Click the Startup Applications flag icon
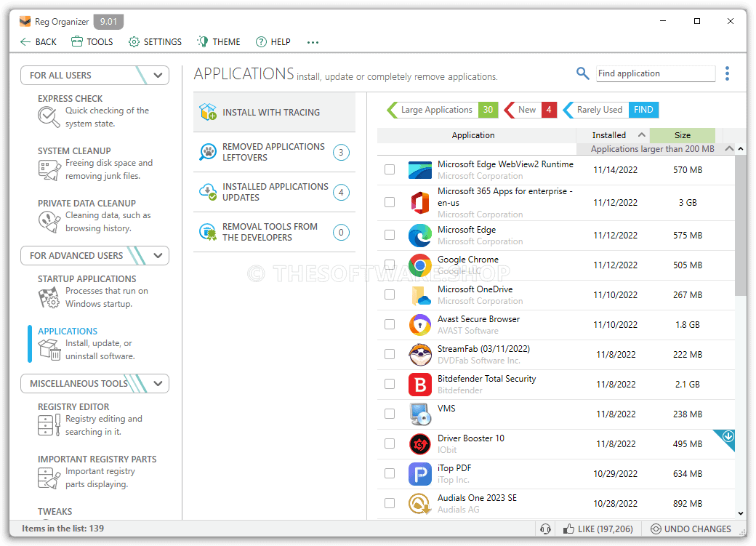 (x=49, y=297)
